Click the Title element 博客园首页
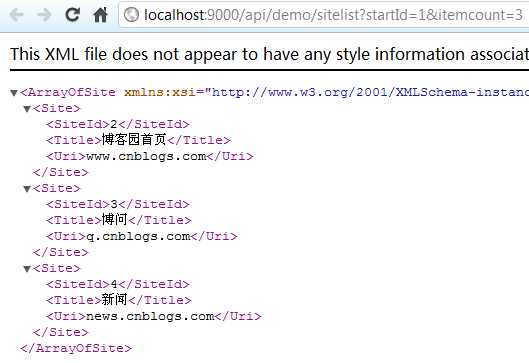The width and height of the screenshot is (529, 363). tap(138, 140)
